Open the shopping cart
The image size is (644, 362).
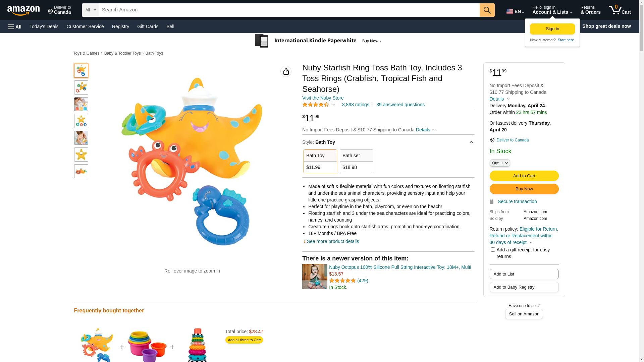620,10
